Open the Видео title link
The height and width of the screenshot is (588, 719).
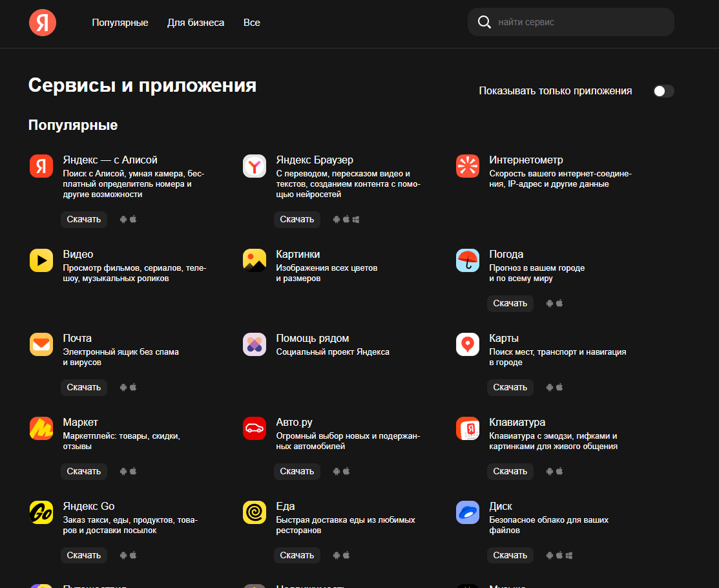tap(78, 255)
